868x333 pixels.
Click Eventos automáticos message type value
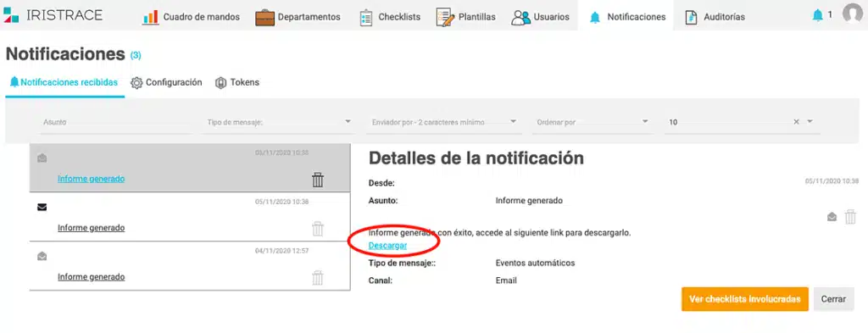tap(536, 263)
